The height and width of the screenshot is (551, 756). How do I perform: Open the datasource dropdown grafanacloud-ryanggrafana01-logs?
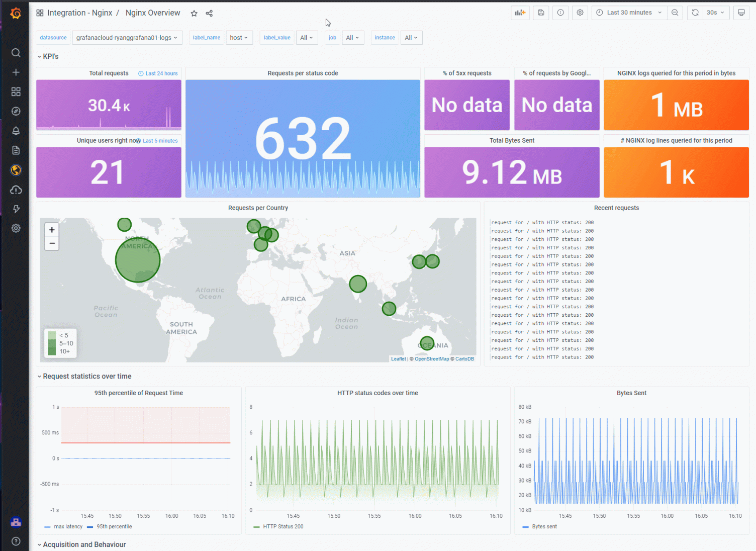(127, 38)
